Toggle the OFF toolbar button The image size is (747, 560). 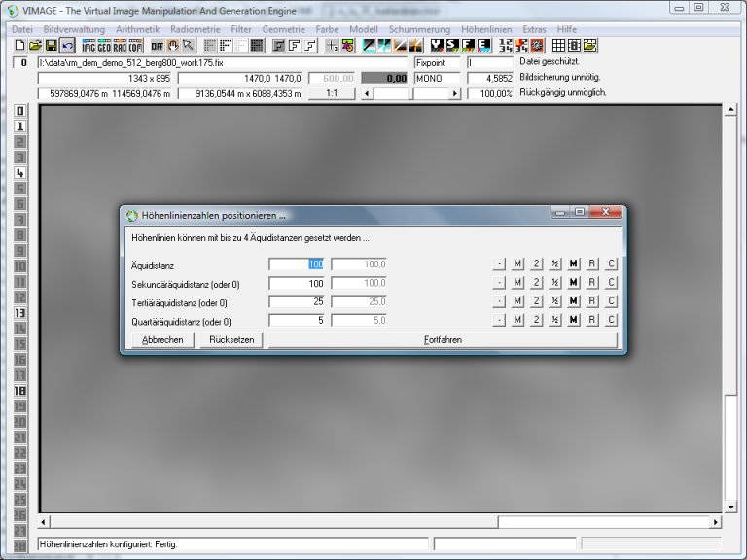click(157, 46)
